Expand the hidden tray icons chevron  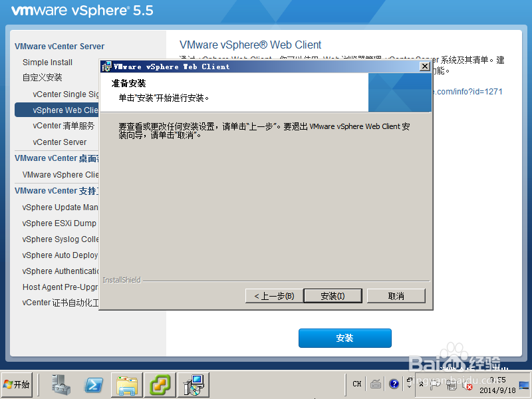tap(422, 384)
